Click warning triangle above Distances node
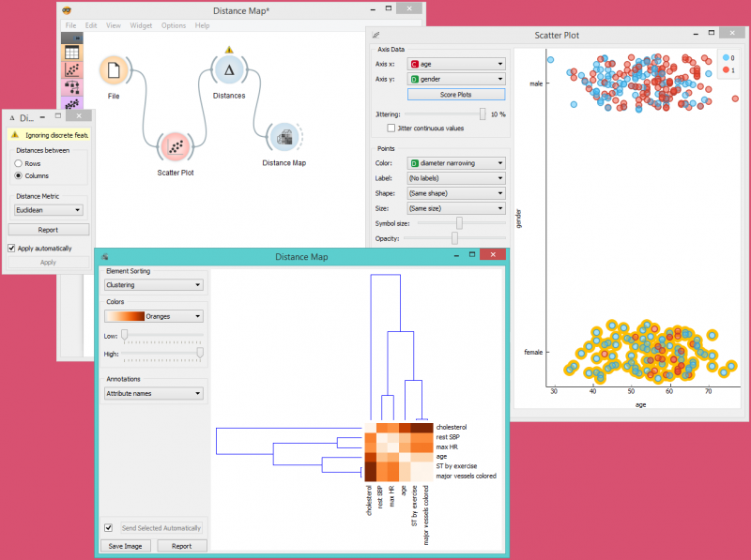This screenshot has height=560, width=751. [228, 50]
